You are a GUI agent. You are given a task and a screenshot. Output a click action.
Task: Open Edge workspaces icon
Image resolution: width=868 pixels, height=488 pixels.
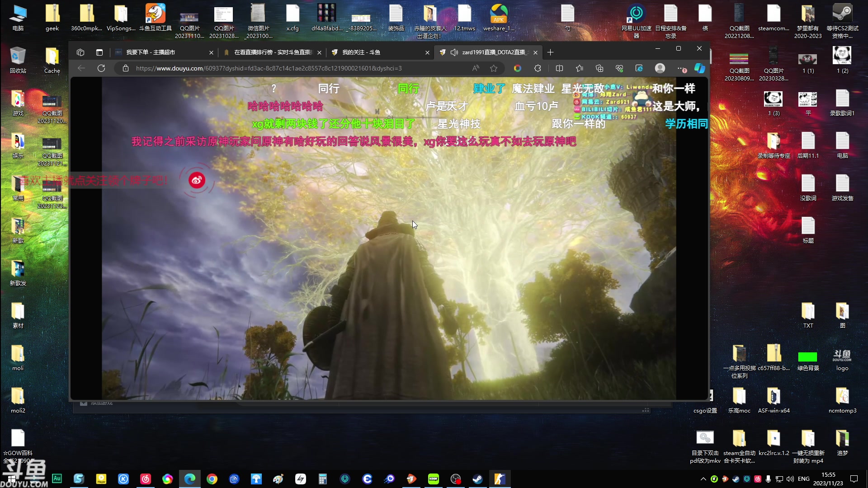tap(80, 52)
